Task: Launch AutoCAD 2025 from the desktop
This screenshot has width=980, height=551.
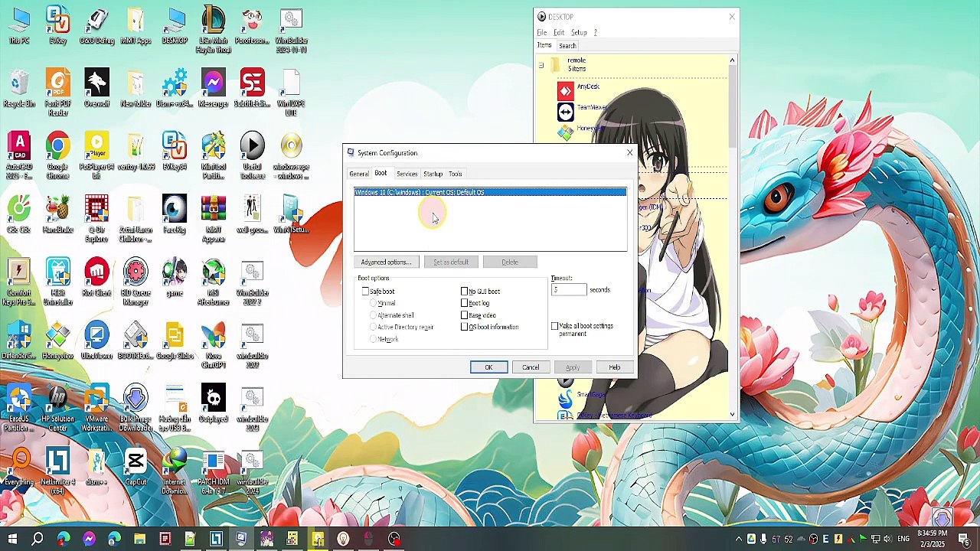Action: coord(19,156)
